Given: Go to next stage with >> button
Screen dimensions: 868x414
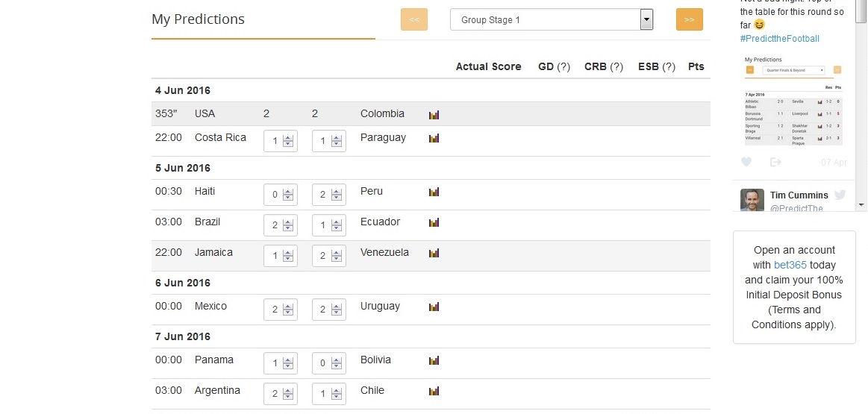Looking at the screenshot, I should click(x=689, y=20).
